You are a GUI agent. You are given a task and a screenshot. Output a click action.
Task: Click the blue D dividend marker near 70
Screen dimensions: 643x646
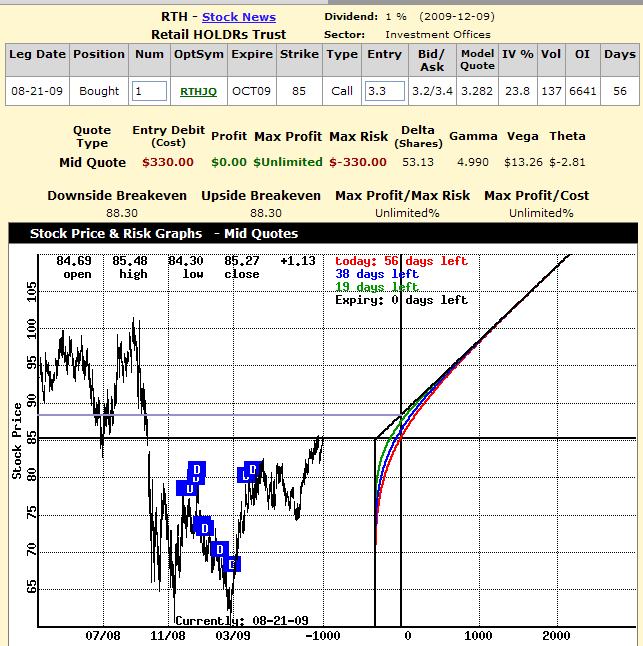[x=220, y=549]
